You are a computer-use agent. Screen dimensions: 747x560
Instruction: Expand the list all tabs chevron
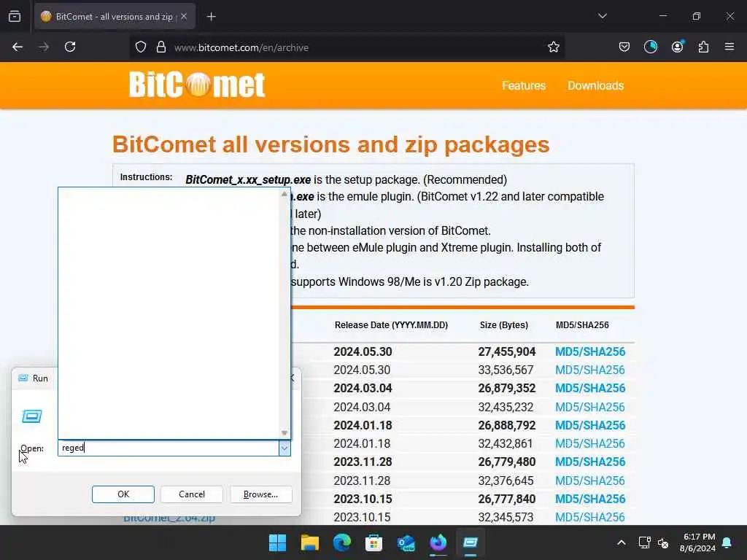pyautogui.click(x=602, y=16)
